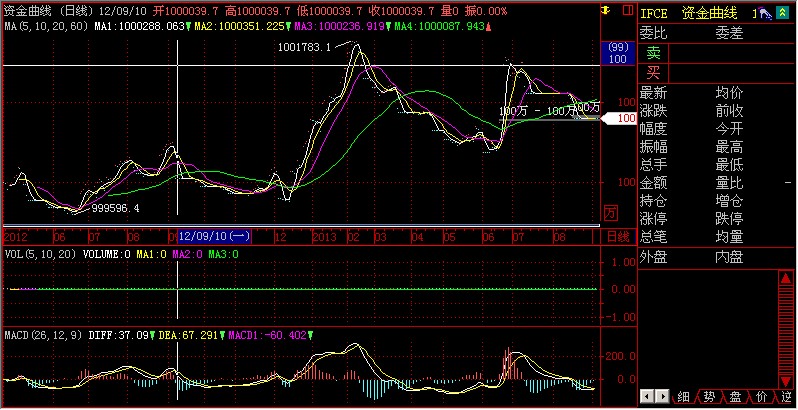This screenshot has width=798, height=410.
Task: Click the 1001783.1 high price annotation
Action: (x=305, y=47)
